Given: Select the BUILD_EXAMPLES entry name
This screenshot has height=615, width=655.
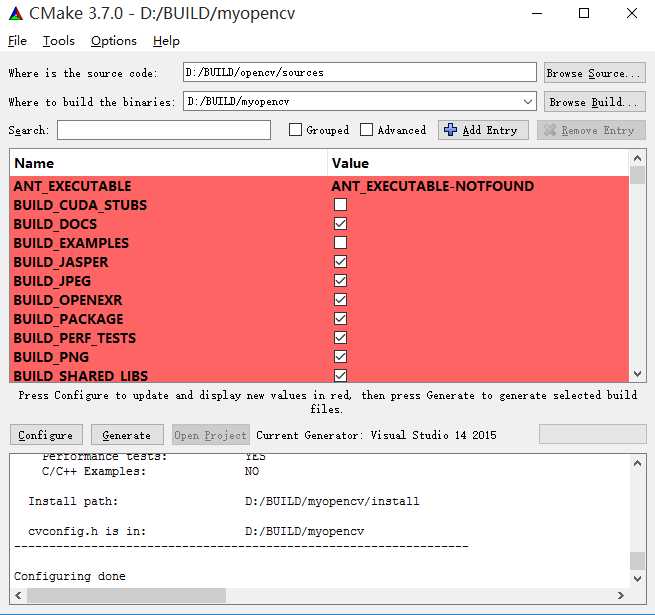Looking at the screenshot, I should click(71, 243).
